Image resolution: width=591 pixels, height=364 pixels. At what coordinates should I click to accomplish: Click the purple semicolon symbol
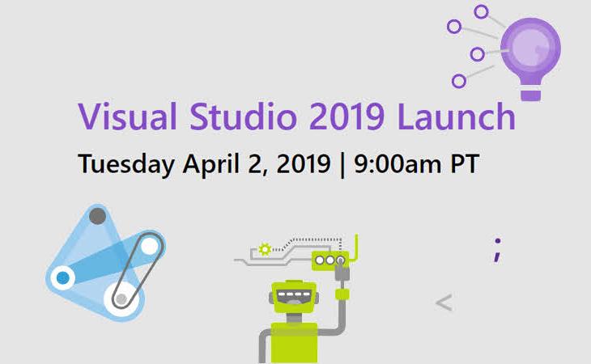point(497,251)
